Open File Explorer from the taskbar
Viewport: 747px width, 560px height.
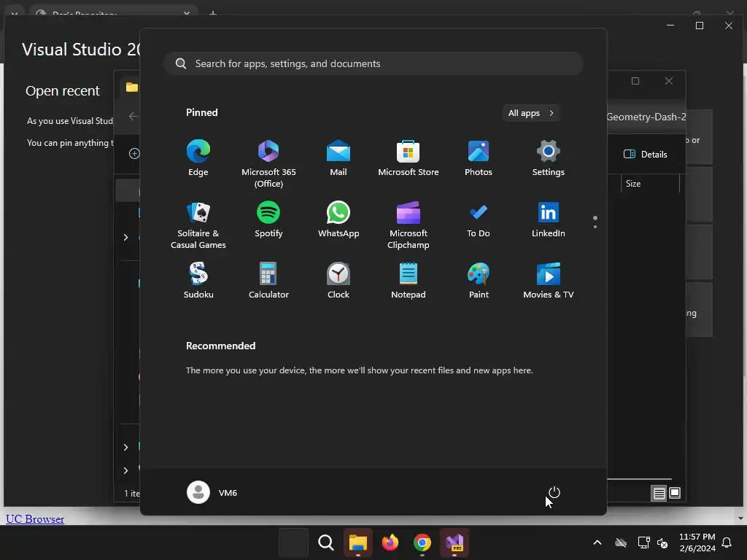357,542
